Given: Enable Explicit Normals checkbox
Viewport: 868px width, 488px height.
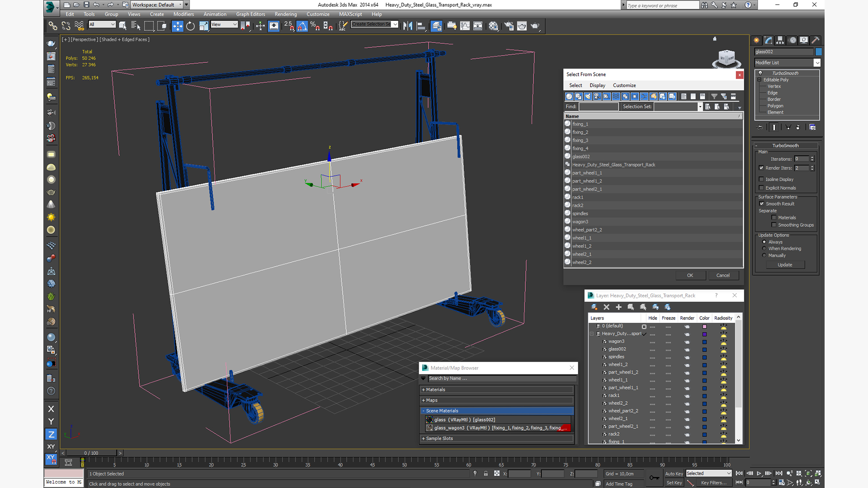Looking at the screenshot, I should pos(761,188).
